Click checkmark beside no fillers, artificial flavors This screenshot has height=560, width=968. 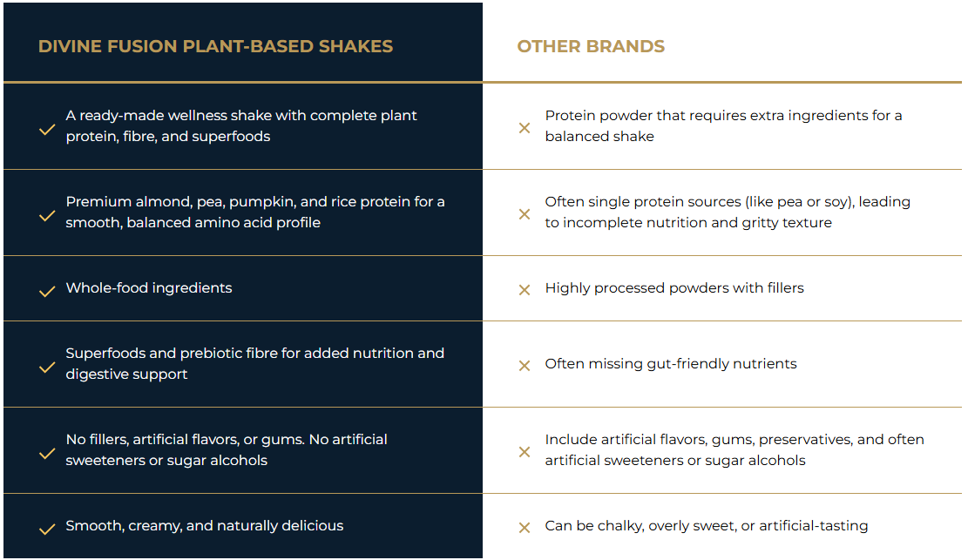pyautogui.click(x=47, y=453)
